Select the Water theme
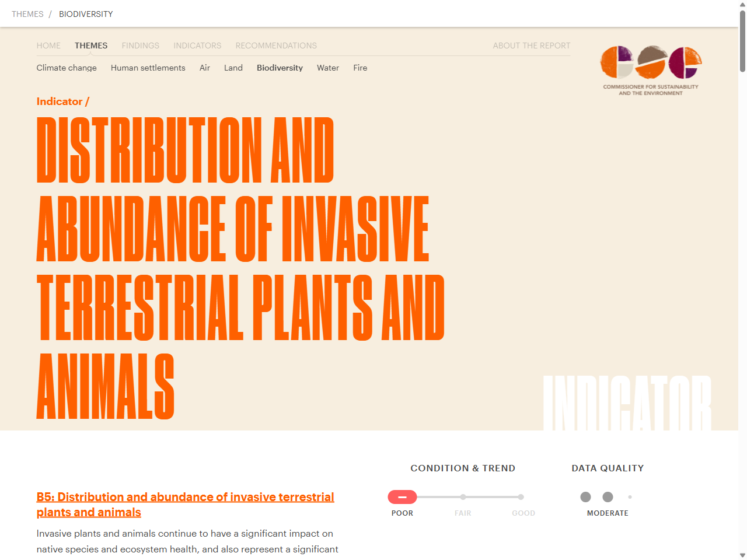This screenshot has width=747, height=560. coord(328,68)
